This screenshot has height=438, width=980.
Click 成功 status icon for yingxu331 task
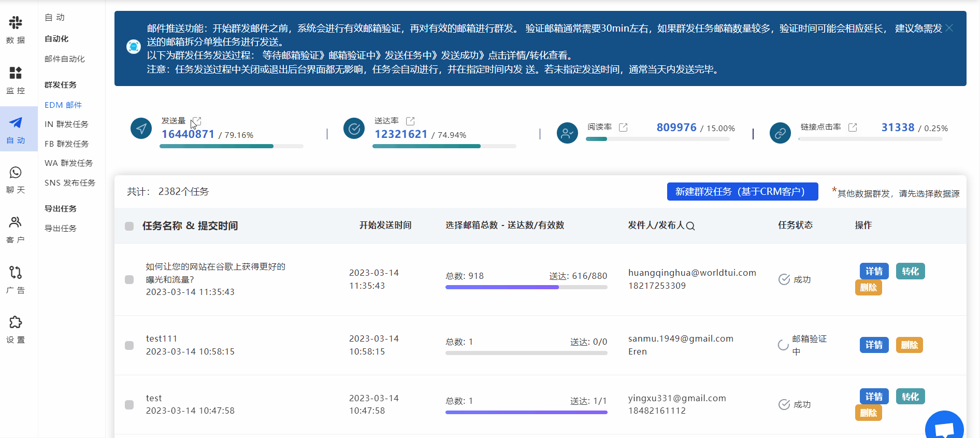[784, 404]
